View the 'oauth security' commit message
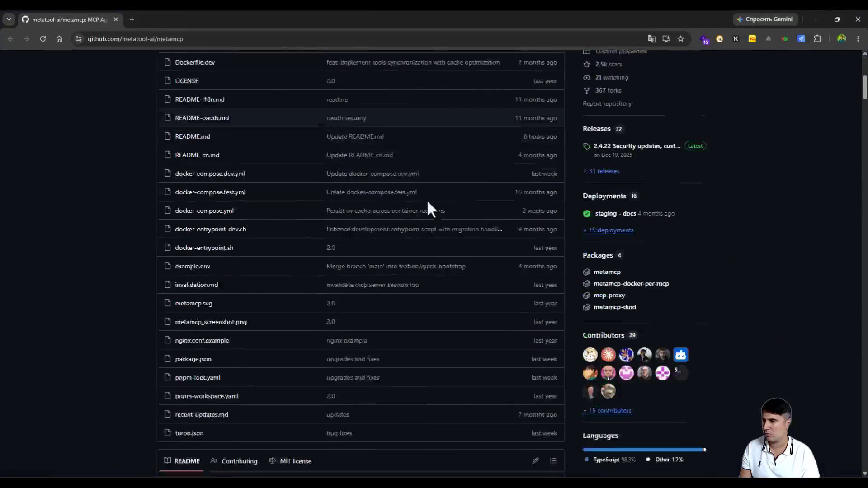The width and height of the screenshot is (868, 488). point(346,118)
